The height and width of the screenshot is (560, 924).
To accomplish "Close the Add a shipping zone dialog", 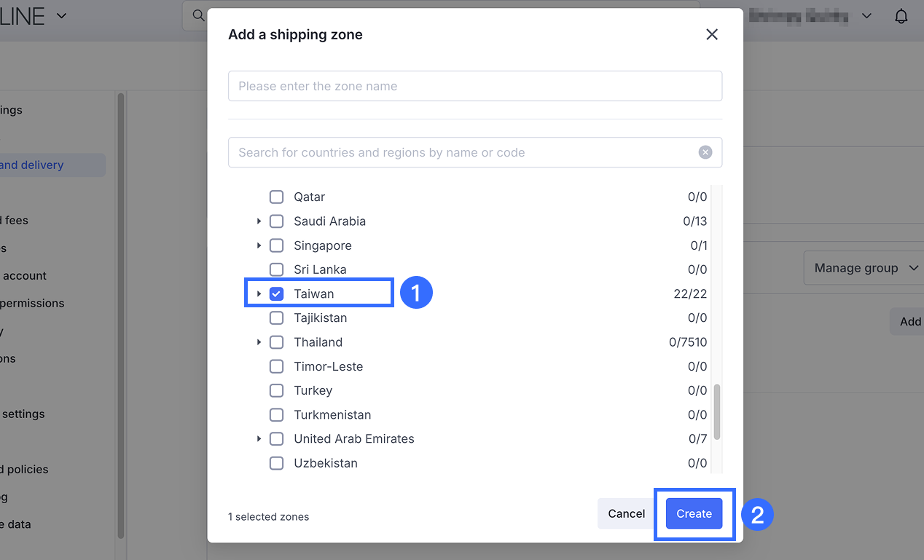I will (x=712, y=34).
